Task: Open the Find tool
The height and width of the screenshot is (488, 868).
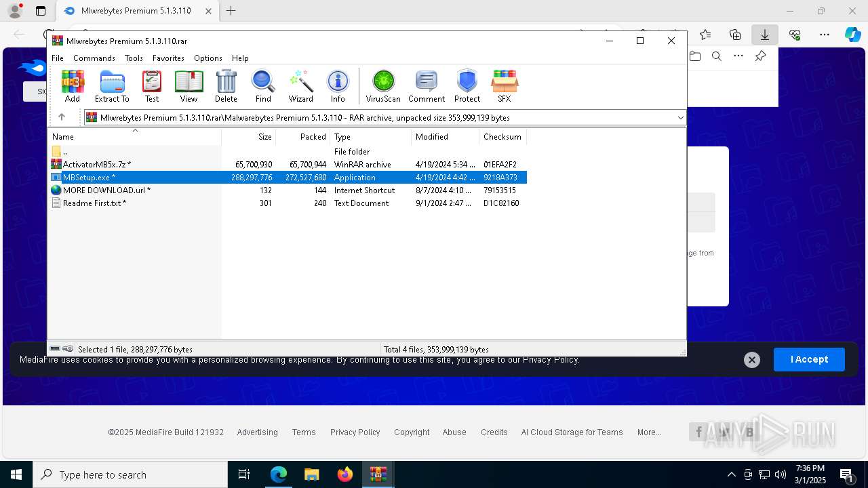Action: (x=263, y=86)
